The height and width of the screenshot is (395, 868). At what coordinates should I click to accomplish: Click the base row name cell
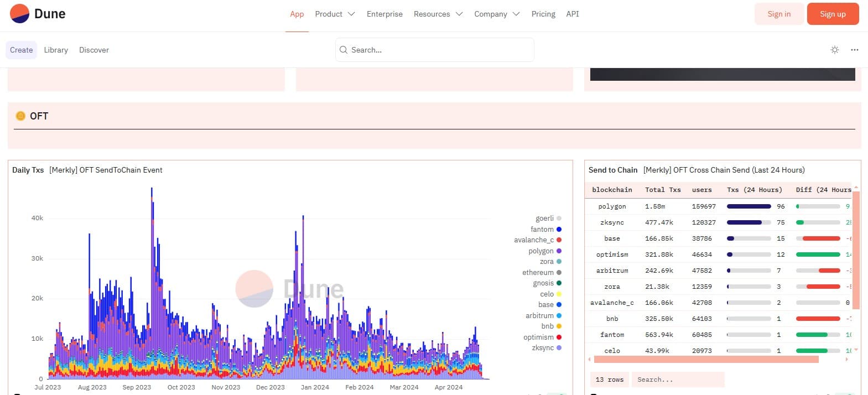[x=612, y=238]
